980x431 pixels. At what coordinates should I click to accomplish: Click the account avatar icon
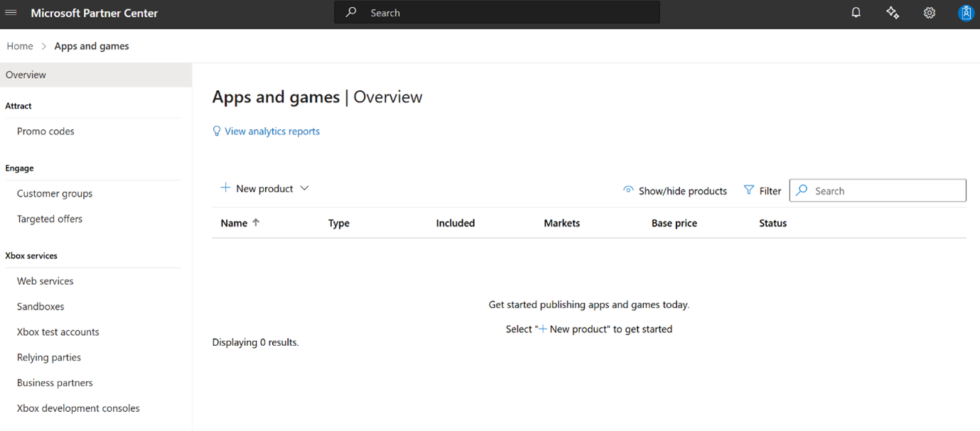coord(965,12)
